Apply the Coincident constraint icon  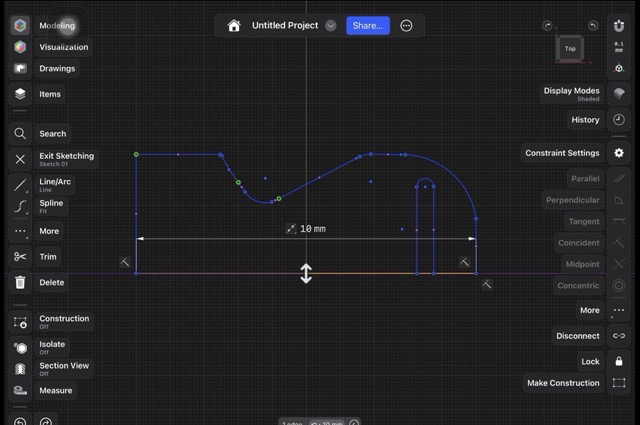tap(619, 243)
